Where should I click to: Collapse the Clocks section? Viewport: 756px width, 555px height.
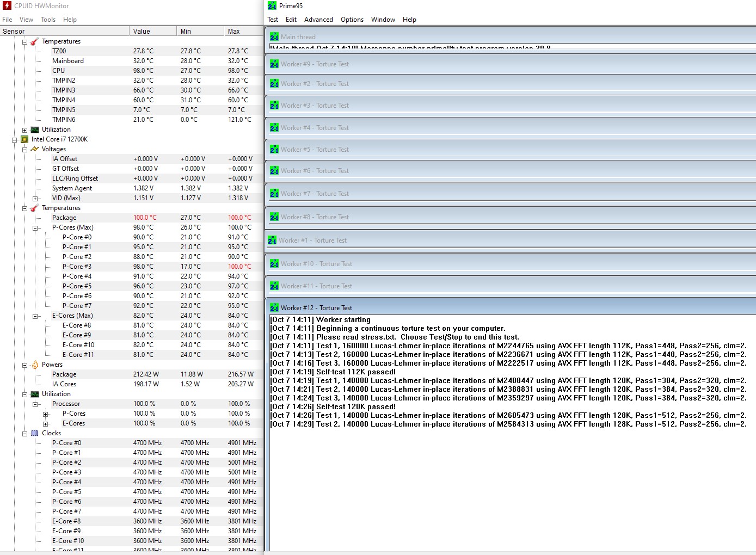pyautogui.click(x=25, y=434)
